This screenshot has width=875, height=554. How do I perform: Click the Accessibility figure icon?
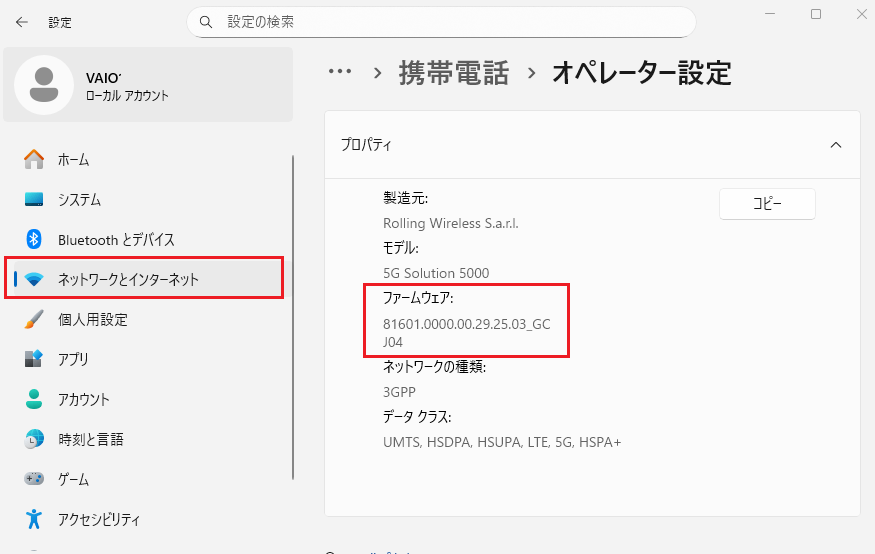35,519
